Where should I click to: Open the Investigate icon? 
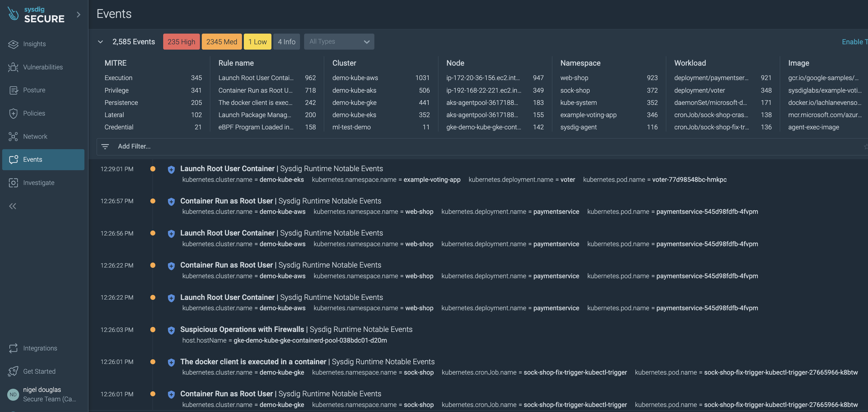[x=13, y=183]
